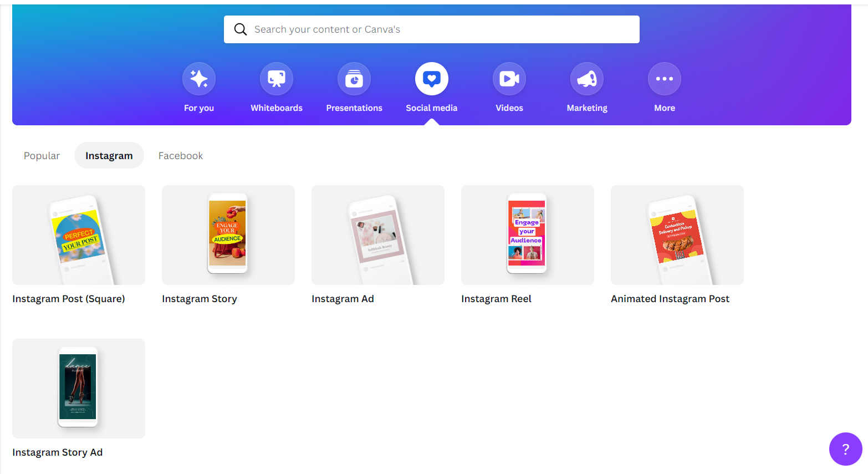This screenshot has width=868, height=474.
Task: Switch to the Facebook tab
Action: click(x=181, y=156)
